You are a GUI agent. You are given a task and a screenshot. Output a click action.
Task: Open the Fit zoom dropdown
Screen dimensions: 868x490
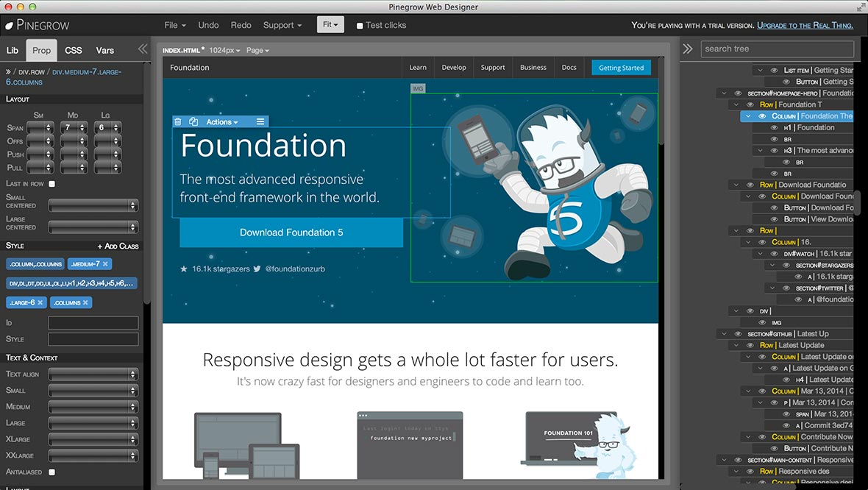330,24
